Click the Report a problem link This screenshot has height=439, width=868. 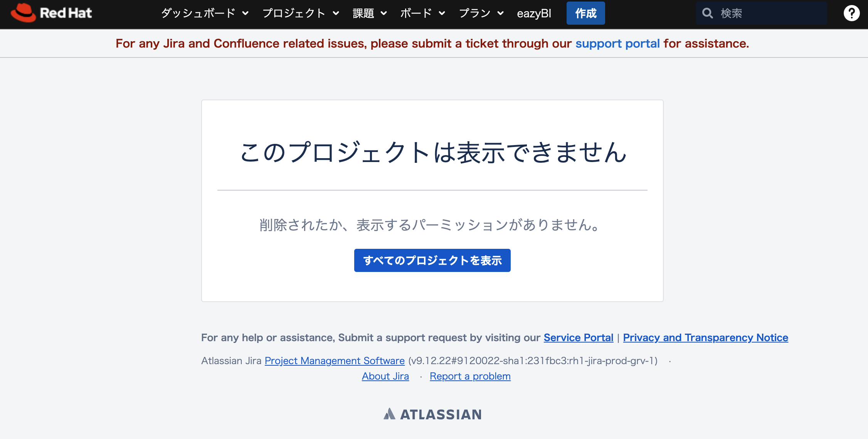[470, 376]
